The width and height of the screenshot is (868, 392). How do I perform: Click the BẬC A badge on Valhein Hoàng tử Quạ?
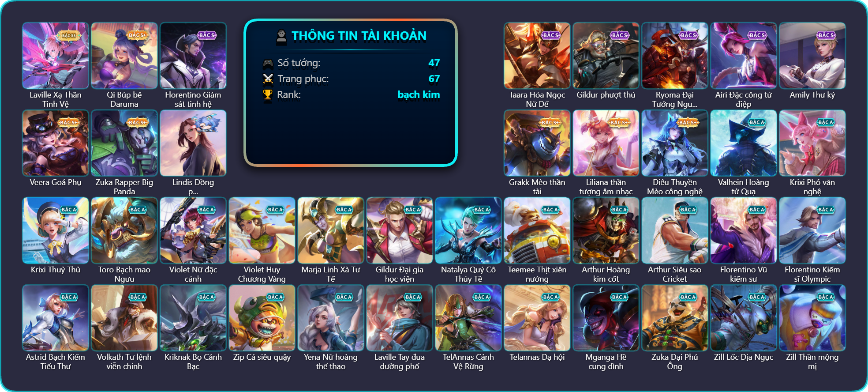[757, 122]
